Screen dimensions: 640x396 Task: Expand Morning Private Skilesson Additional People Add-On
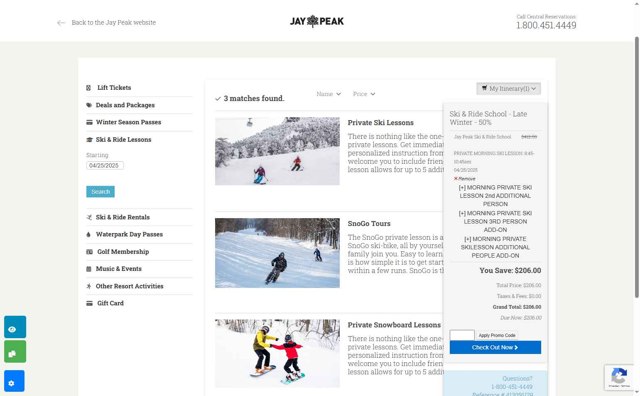(495, 247)
